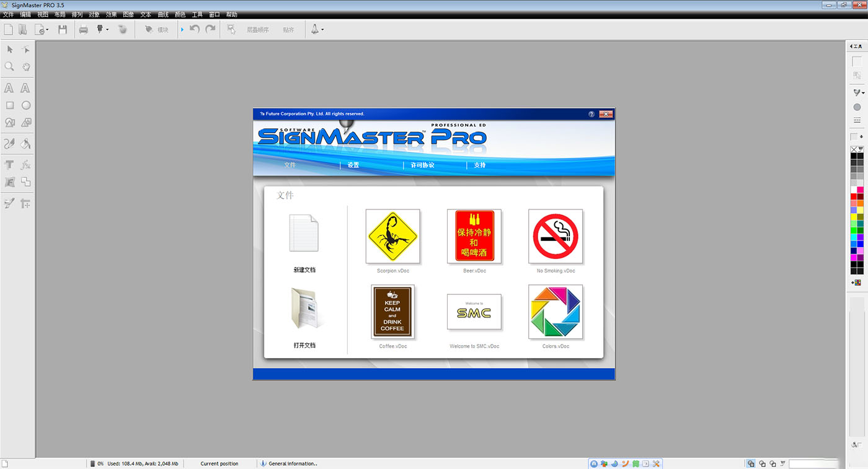Collapse the 工具 side panel header
Screen dimensions: 868x469
[857, 46]
